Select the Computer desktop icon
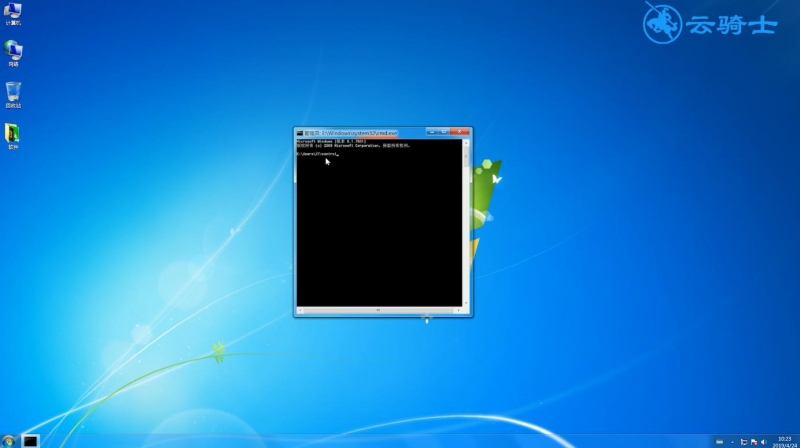The width and height of the screenshot is (800, 448). click(12, 14)
